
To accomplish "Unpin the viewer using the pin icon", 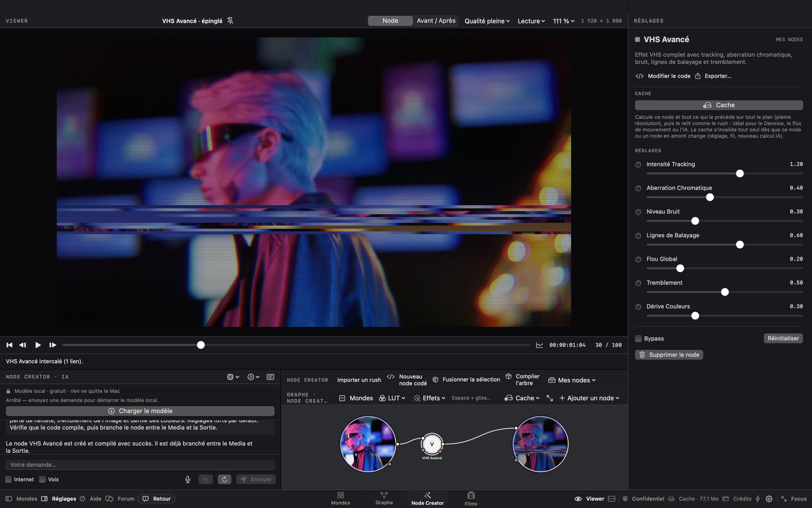I will tap(230, 21).
